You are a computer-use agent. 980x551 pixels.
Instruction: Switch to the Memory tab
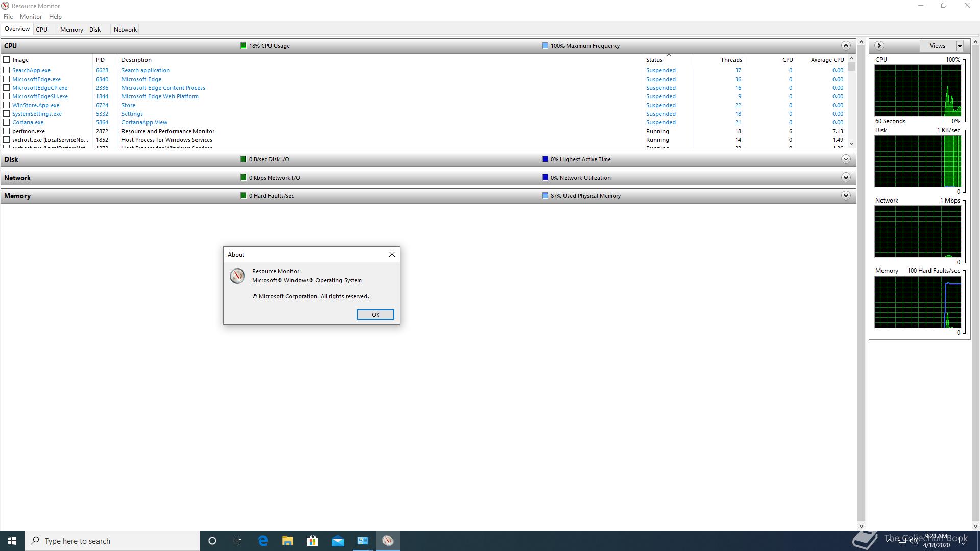tap(71, 30)
